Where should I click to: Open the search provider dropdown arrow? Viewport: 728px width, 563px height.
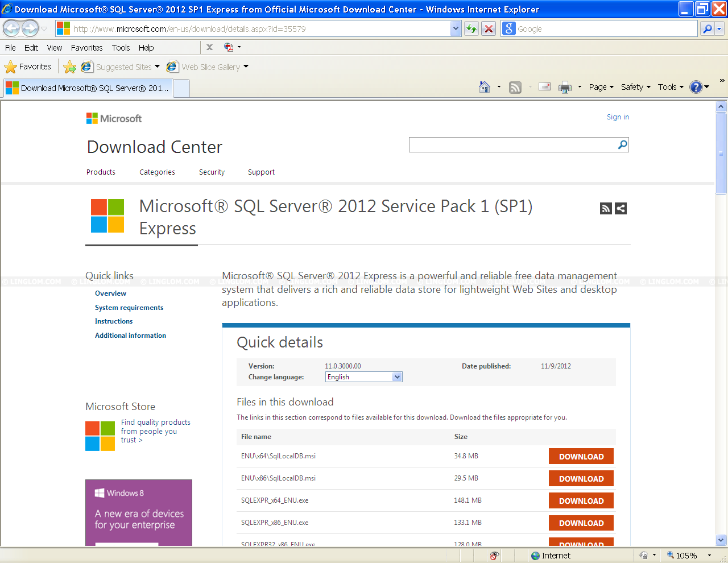[x=719, y=28]
